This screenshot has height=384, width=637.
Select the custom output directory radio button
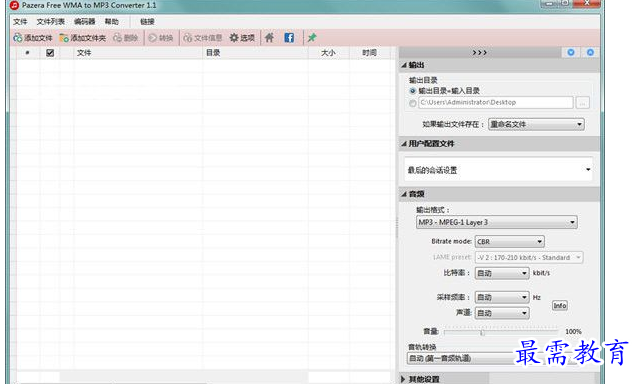(413, 103)
